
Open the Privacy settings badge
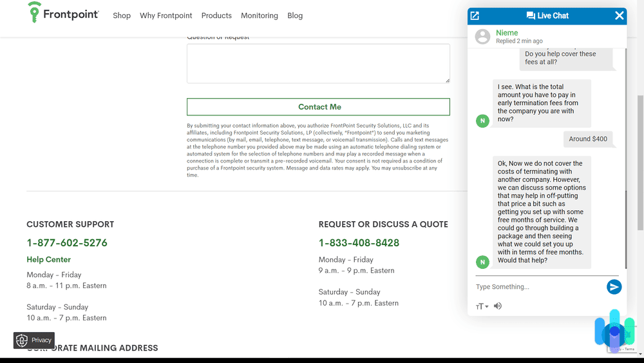[34, 340]
